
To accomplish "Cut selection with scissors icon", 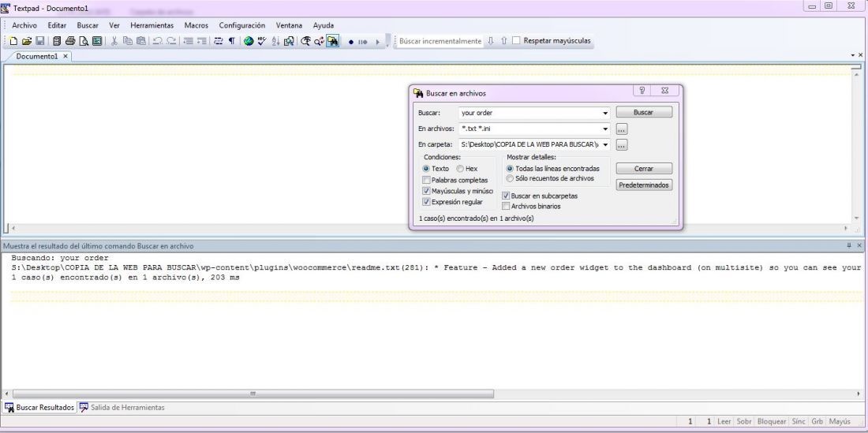I will click(x=114, y=41).
